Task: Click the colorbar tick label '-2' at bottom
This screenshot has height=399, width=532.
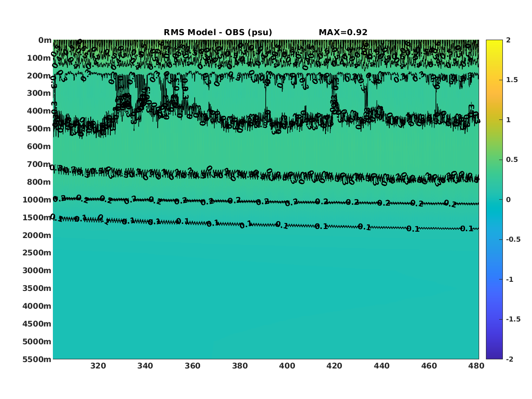Action: pyautogui.click(x=510, y=359)
